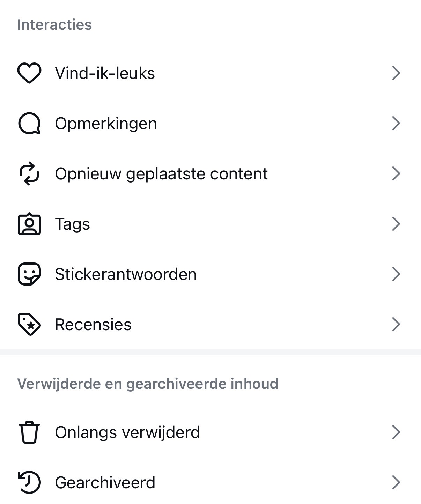Viewport: 421px width, 504px height.
Task: Click the chevron on the Recensies row
Action: (396, 324)
